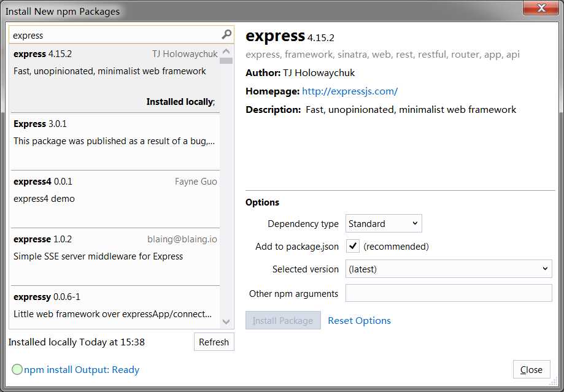Click the Installed locally; label in first entry

tap(180, 102)
